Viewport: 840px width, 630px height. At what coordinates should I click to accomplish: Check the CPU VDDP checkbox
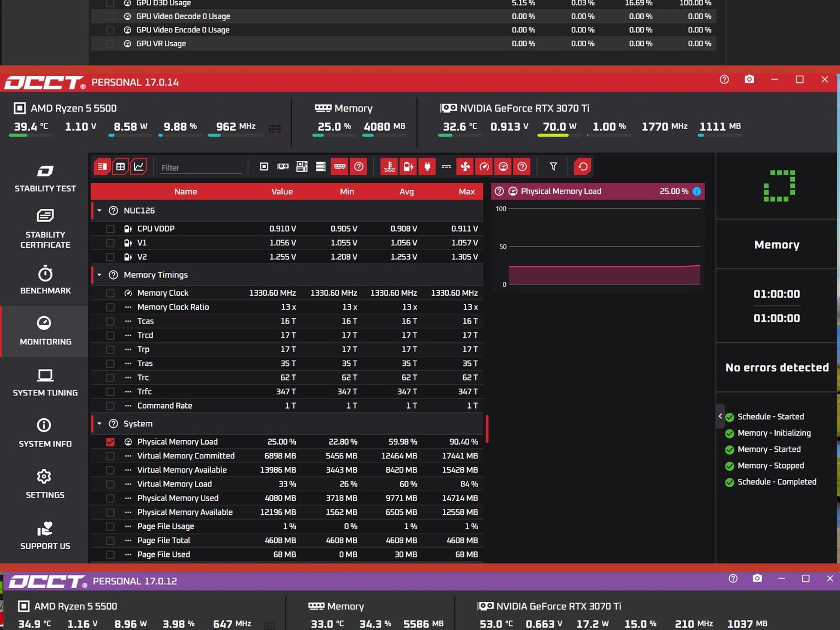click(110, 229)
